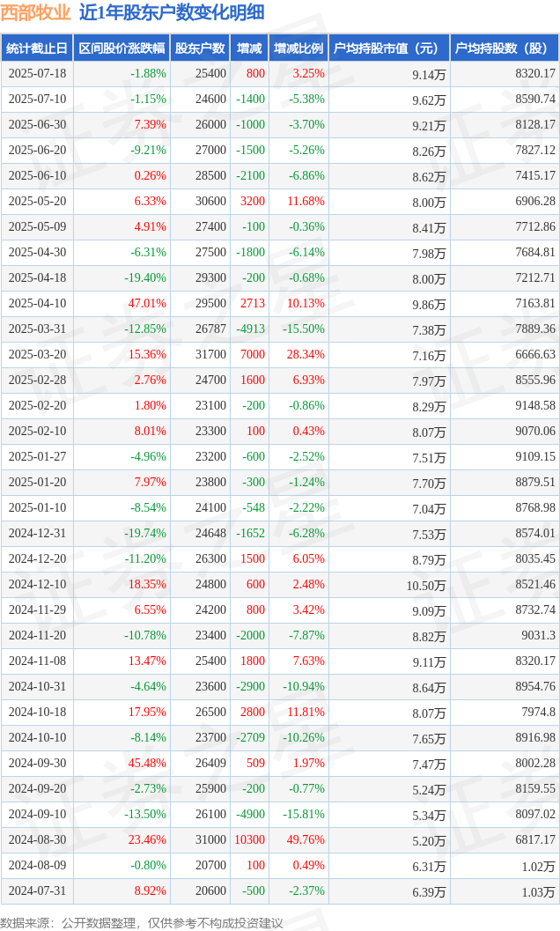560x931 pixels.
Task: Select the 2025-07-18 date cell
Action: click(37, 74)
